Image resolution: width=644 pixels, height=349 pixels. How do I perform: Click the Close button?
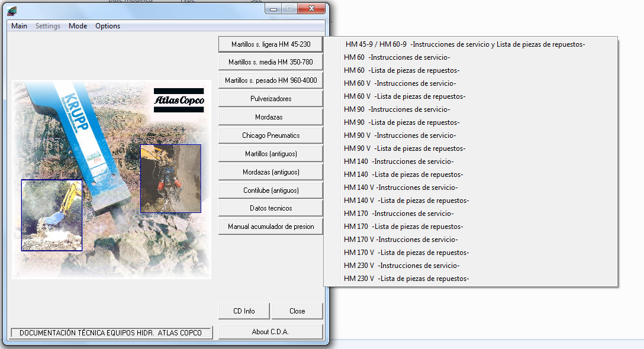(x=297, y=311)
